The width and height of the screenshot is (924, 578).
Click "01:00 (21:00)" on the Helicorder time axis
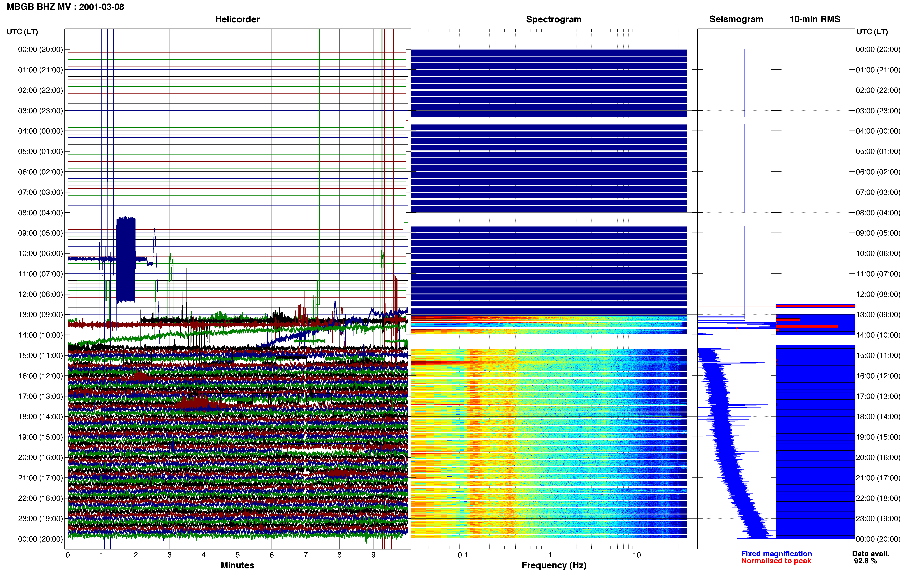point(40,70)
